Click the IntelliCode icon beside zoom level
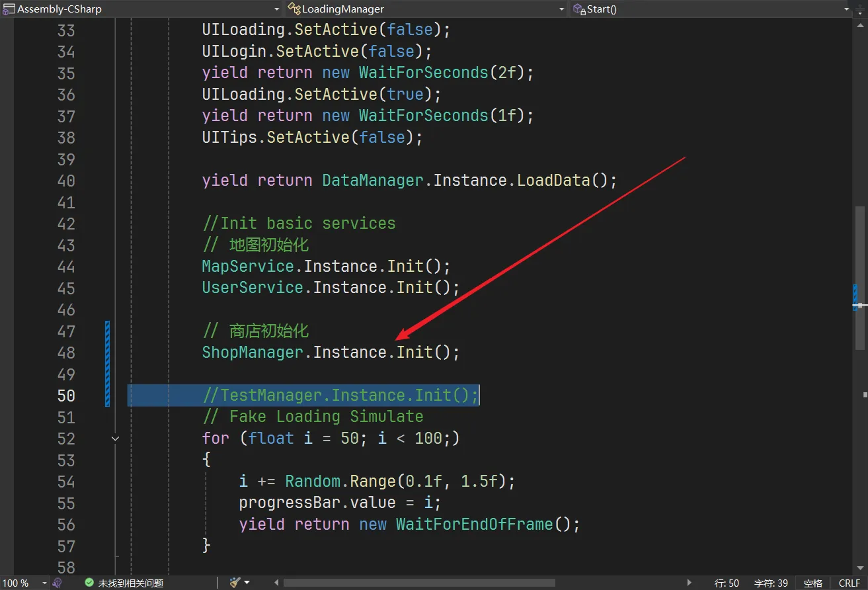 point(58,583)
